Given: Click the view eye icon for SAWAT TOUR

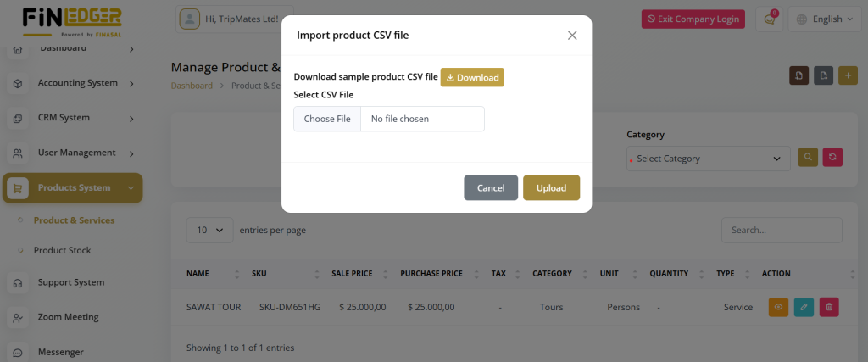Looking at the screenshot, I should 778,307.
